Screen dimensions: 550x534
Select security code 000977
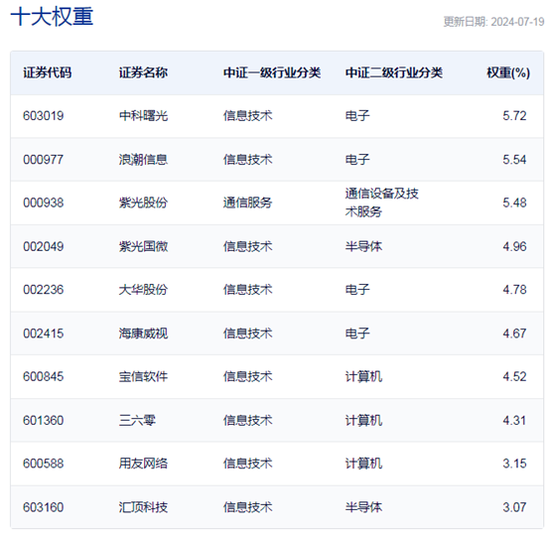click(x=43, y=160)
